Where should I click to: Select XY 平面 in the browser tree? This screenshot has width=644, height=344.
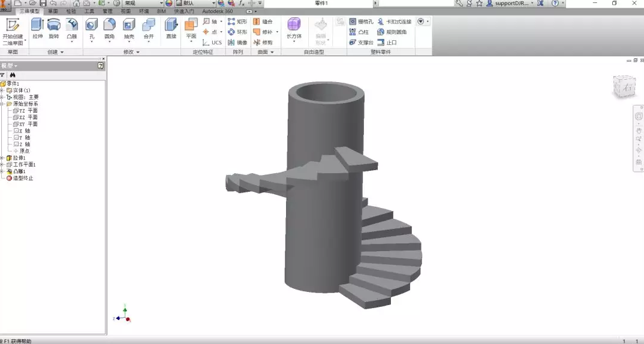pos(25,124)
